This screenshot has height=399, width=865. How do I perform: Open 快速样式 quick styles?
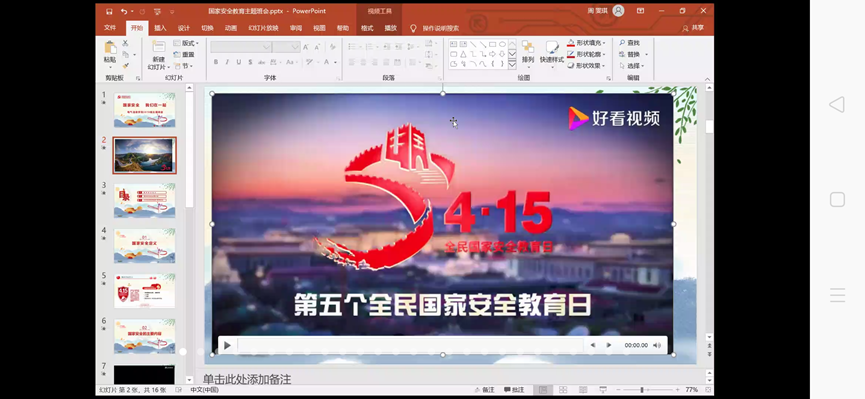pos(552,52)
